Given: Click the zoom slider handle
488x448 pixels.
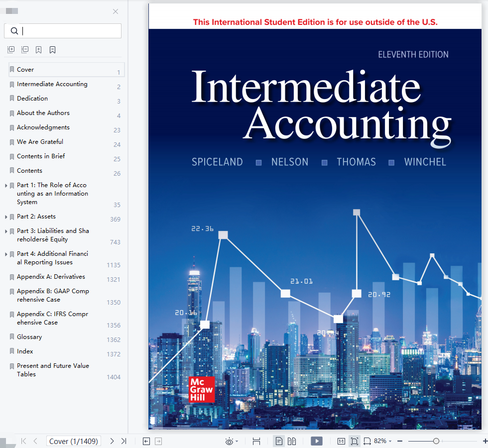Looking at the screenshot, I should pyautogui.click(x=436, y=441).
